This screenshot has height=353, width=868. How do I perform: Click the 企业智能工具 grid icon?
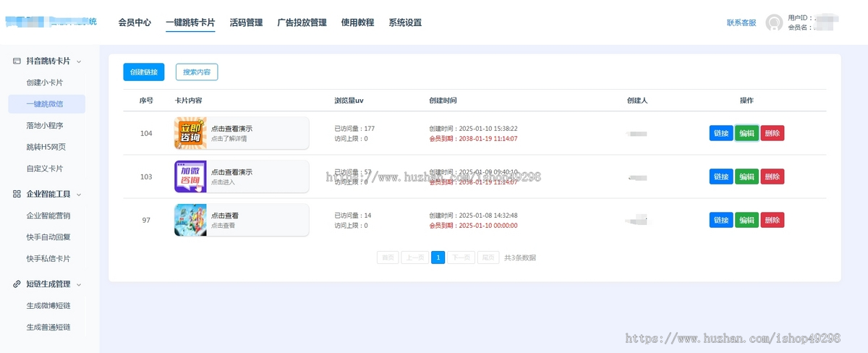coord(17,194)
